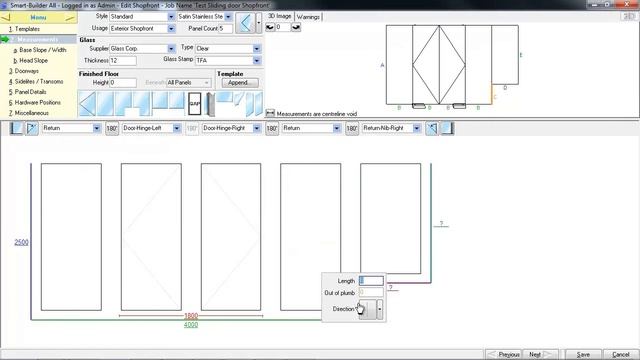The image size is (640, 360).
Task: Click the right door-swing icon in panel toolbar
Action: [x=432, y=128]
